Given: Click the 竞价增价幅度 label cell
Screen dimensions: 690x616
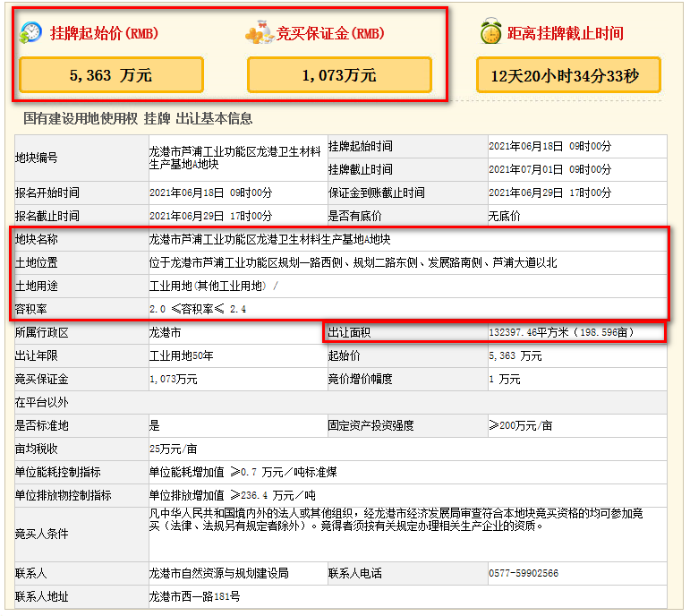Looking at the screenshot, I should [407, 379].
